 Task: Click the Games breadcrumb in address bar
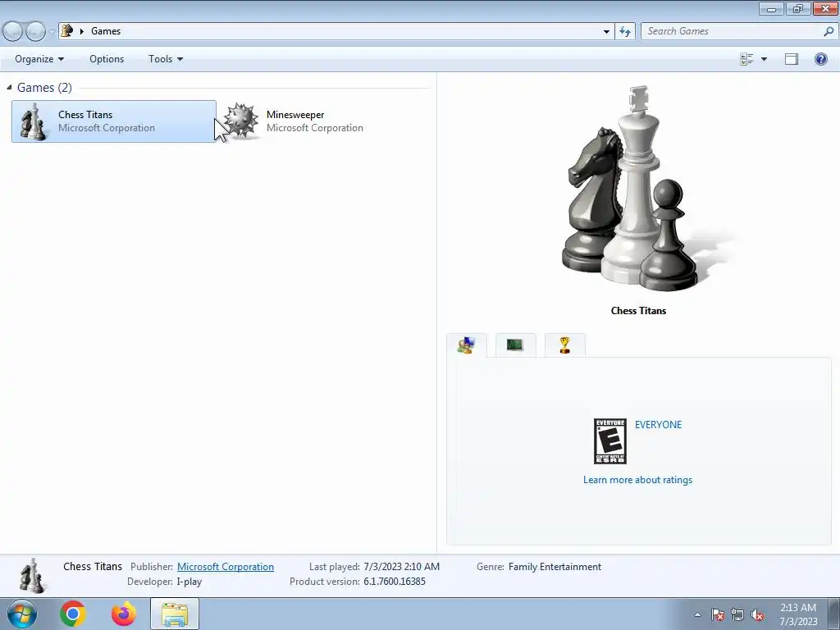point(106,31)
